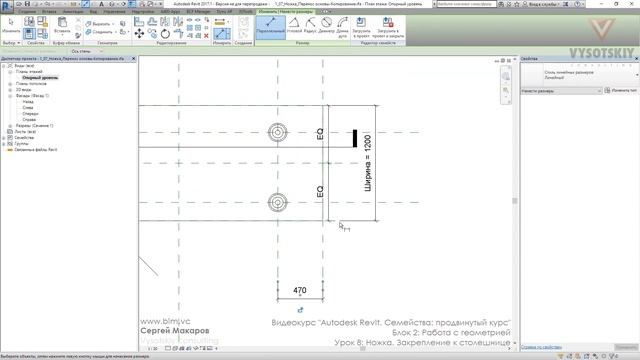Select the Угловой angular dimension tool
Viewport: 640px width, 360px height.
click(x=294, y=25)
